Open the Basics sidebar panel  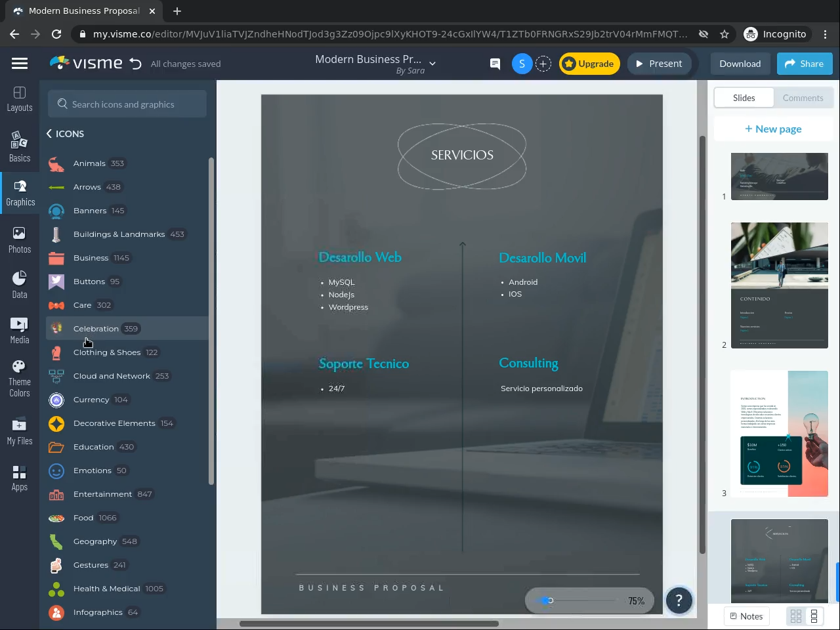coord(20,146)
